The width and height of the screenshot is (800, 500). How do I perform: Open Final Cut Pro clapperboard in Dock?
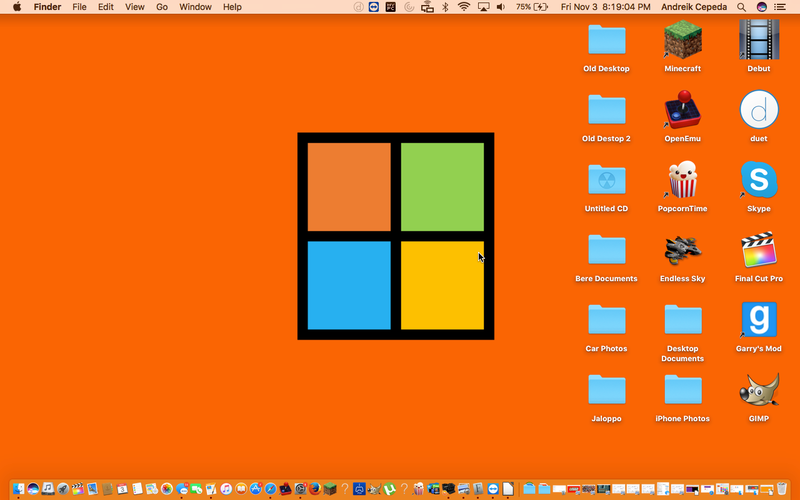[x=78, y=489]
